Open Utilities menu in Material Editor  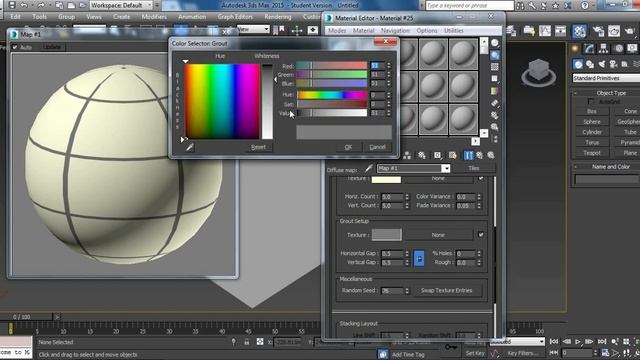tap(453, 31)
